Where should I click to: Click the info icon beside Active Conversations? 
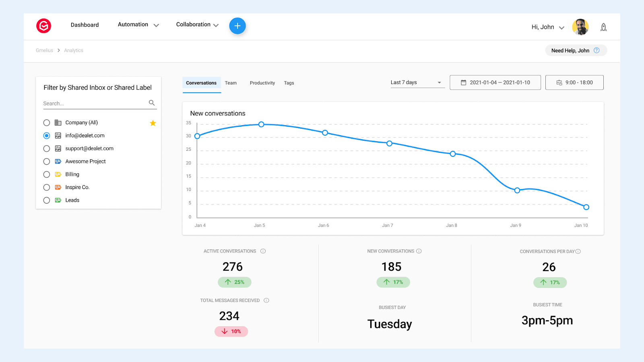pos(263,251)
